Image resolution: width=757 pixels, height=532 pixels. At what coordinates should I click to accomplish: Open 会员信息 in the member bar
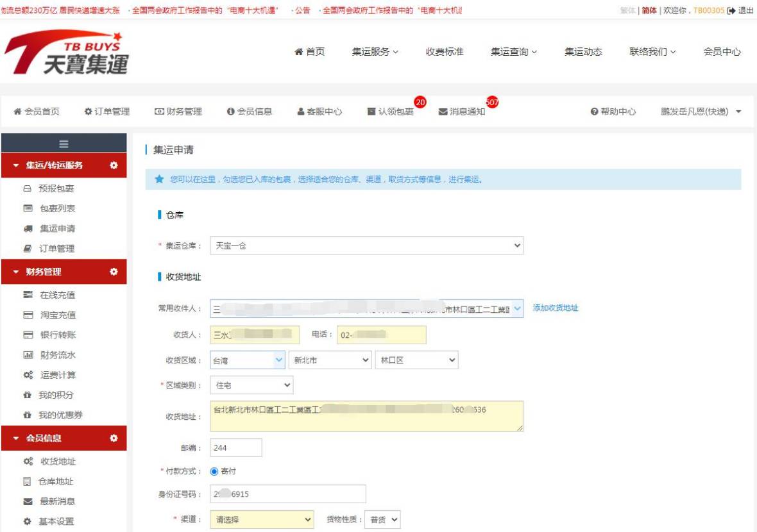[x=250, y=112]
